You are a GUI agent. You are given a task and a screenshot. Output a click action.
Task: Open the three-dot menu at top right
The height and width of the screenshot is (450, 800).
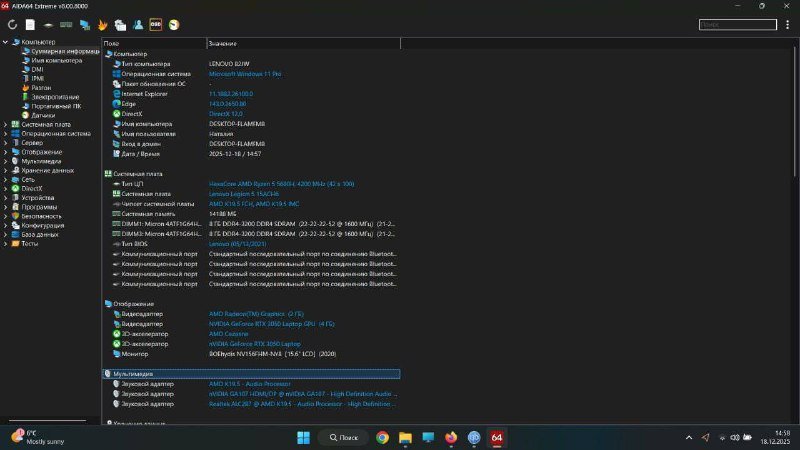click(787, 24)
